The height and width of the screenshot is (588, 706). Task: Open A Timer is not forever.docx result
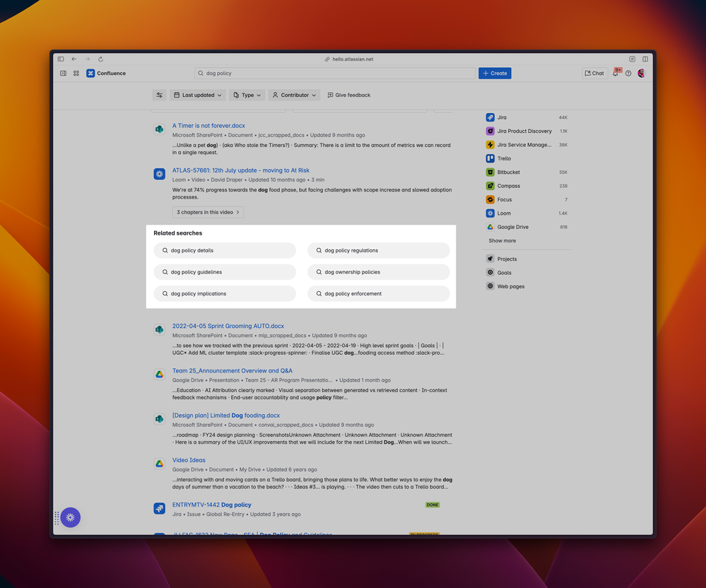208,126
